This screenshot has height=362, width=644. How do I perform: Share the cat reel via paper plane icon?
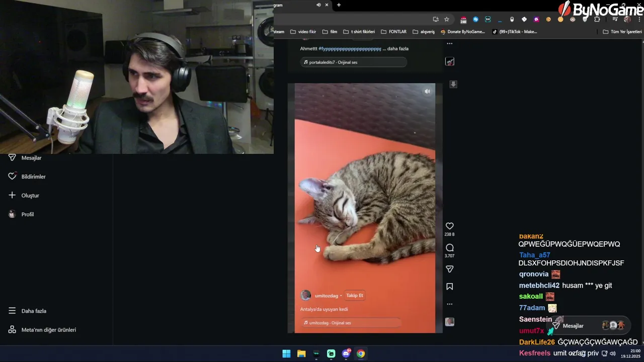450,269
